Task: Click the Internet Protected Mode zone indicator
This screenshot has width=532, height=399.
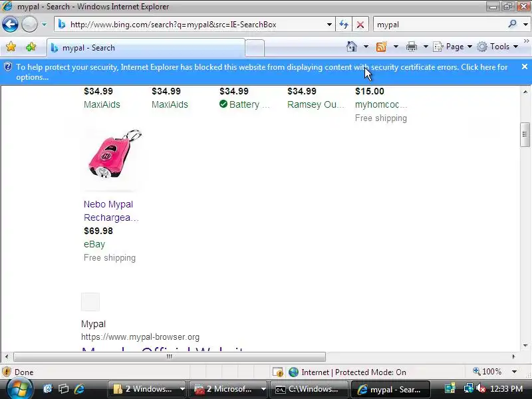Action: click(x=348, y=372)
